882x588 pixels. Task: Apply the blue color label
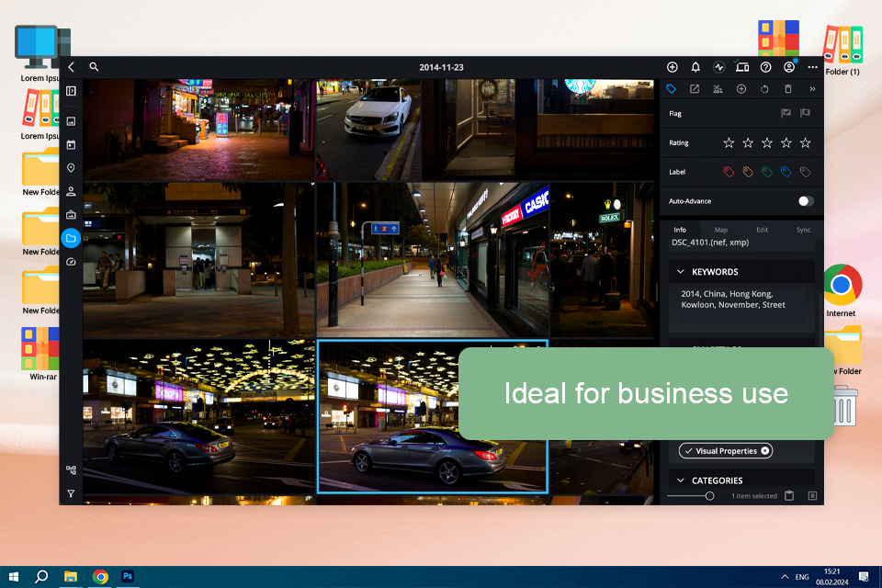click(786, 172)
